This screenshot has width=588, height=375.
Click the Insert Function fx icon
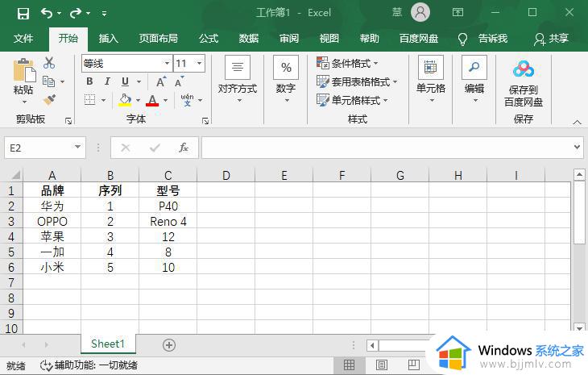click(x=184, y=148)
